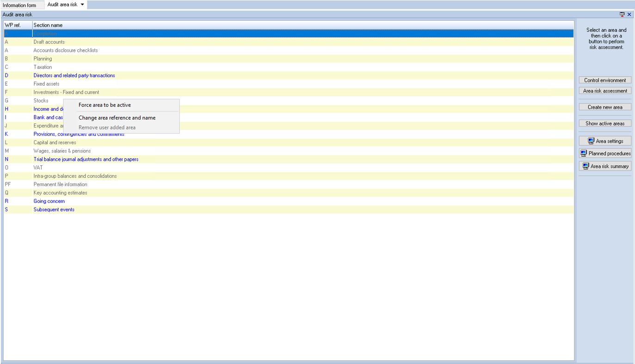Select the Capital and reserves row
Screen dimensions: 635x364
tap(289, 143)
